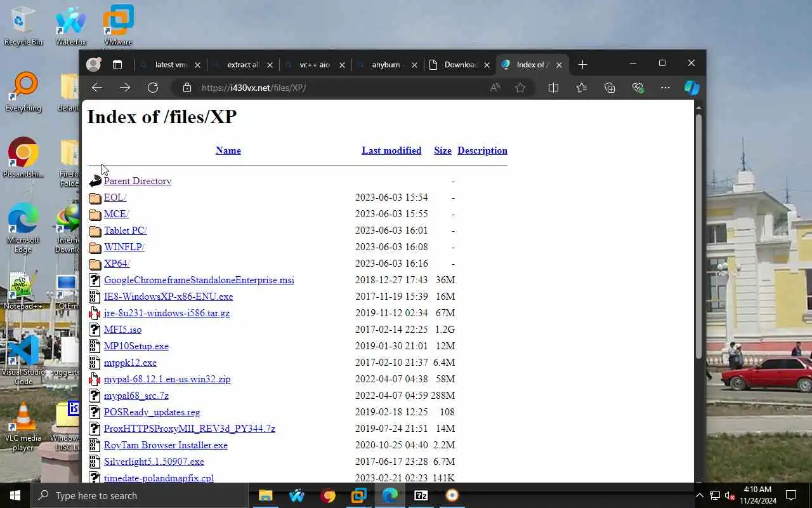Select the VLC media player desktop icon
Image resolution: width=812 pixels, height=508 pixels.
(23, 427)
